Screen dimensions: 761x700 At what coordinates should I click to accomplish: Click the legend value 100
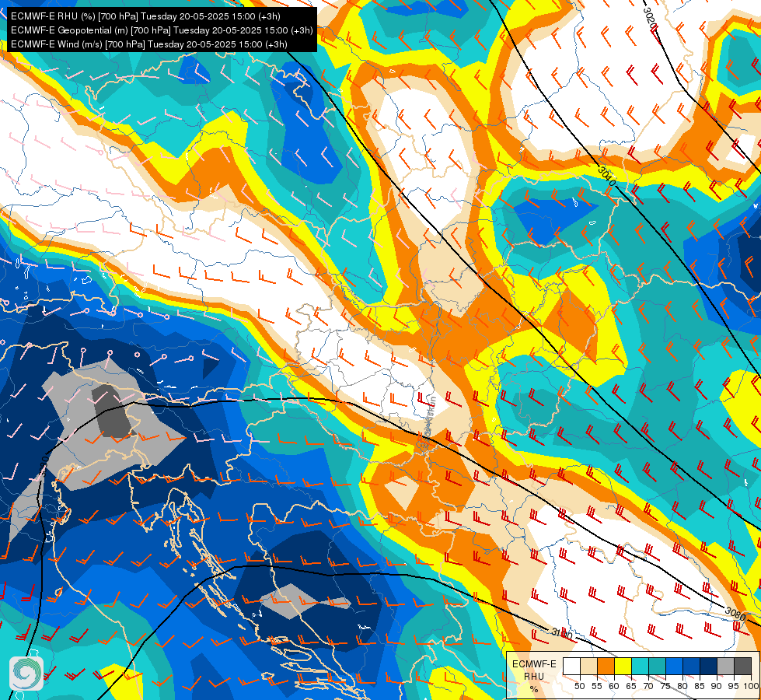[x=752, y=686]
